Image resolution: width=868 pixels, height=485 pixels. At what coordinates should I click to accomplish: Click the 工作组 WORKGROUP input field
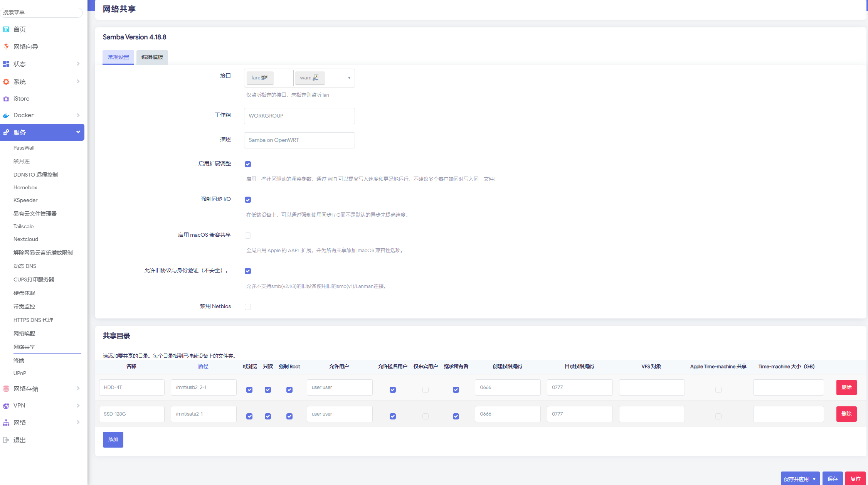coord(299,116)
